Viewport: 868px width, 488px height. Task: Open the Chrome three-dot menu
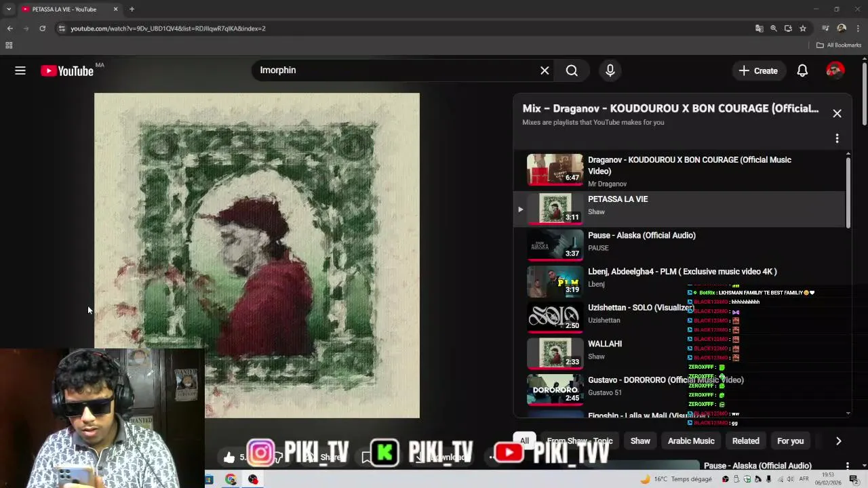859,28
